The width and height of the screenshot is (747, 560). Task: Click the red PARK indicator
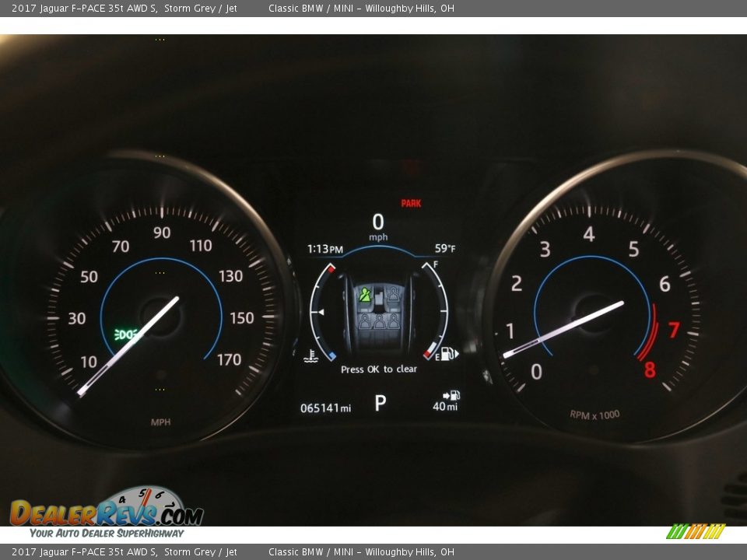pos(411,203)
